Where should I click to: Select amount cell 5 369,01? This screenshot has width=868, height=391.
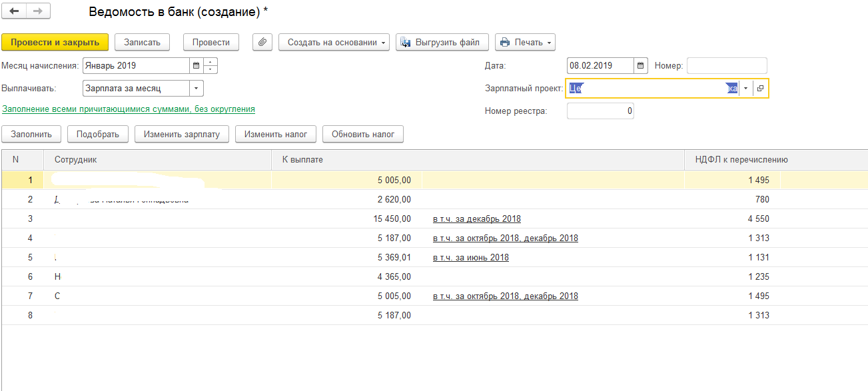coord(347,257)
